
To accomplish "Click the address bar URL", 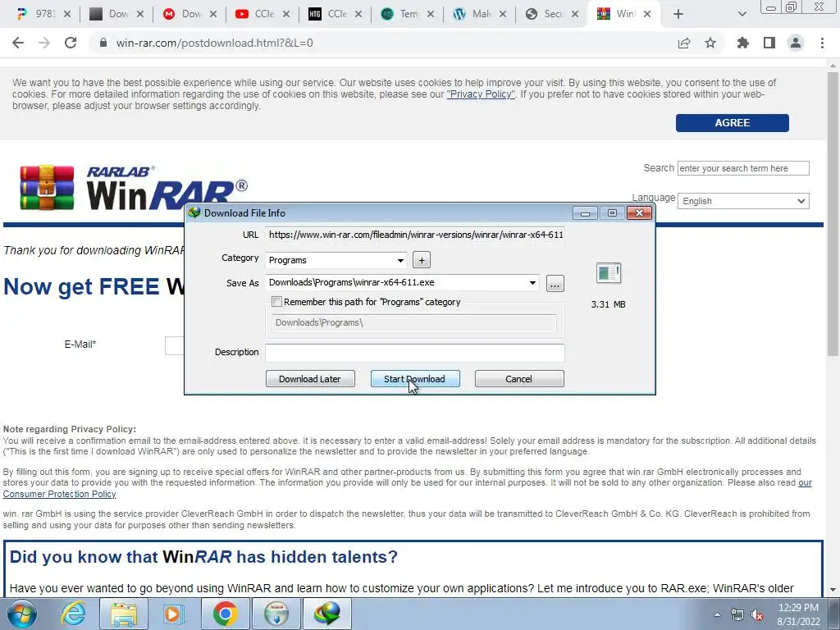I will click(214, 43).
